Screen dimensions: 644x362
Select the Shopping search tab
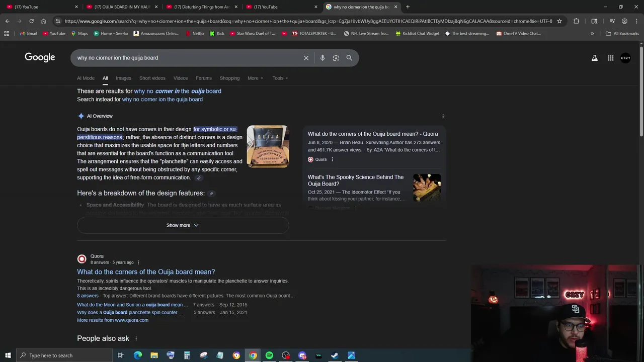229,78
